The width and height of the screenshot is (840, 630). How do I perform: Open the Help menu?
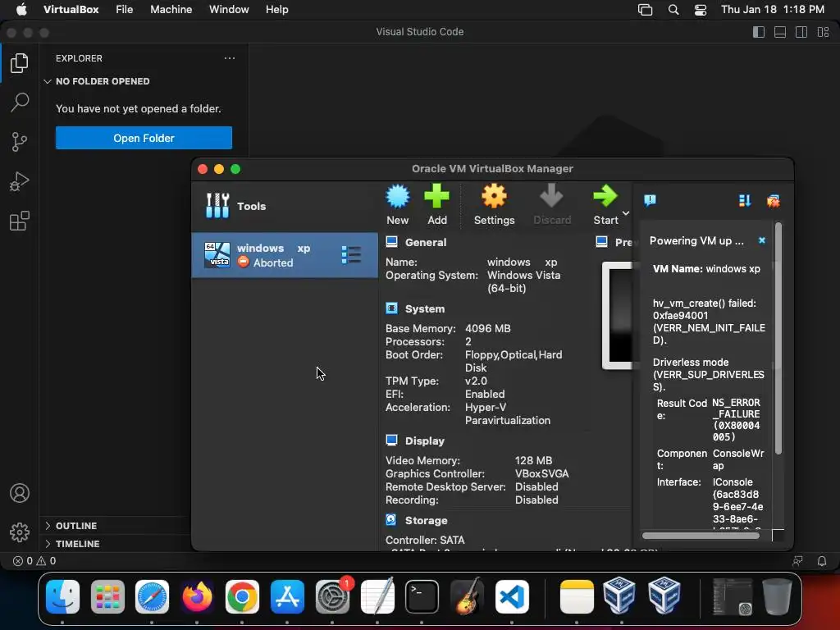[x=277, y=9]
